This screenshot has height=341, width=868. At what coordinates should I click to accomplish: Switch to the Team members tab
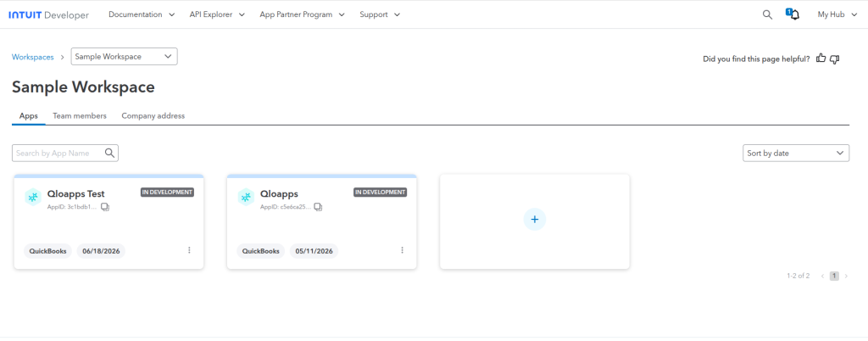[80, 115]
